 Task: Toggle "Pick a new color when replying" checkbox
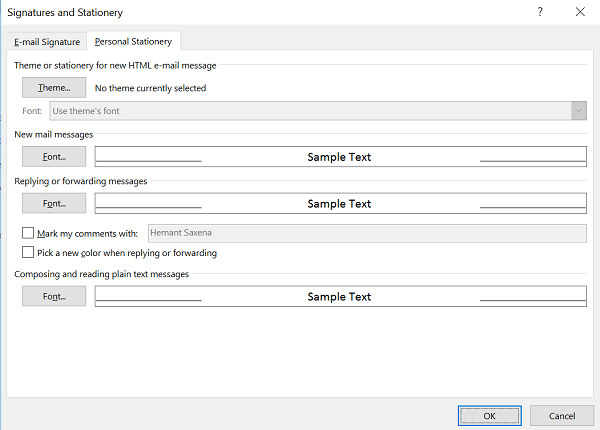click(x=28, y=253)
